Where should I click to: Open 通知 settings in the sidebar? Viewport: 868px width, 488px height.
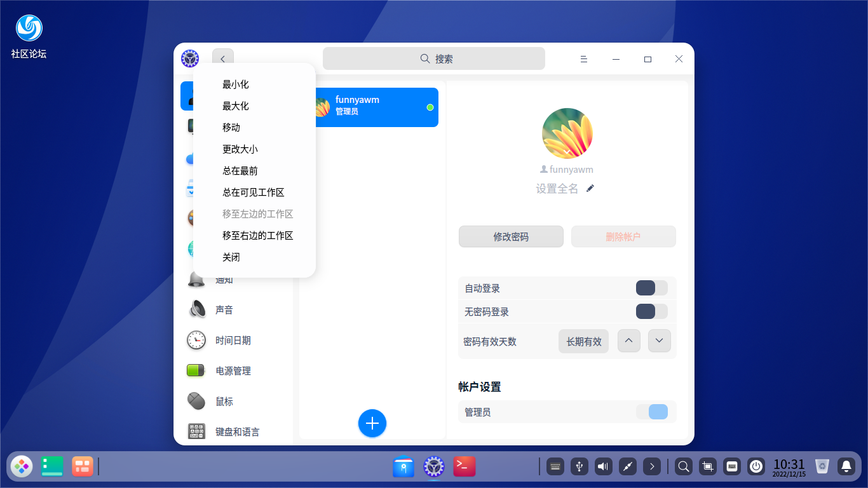click(x=224, y=280)
